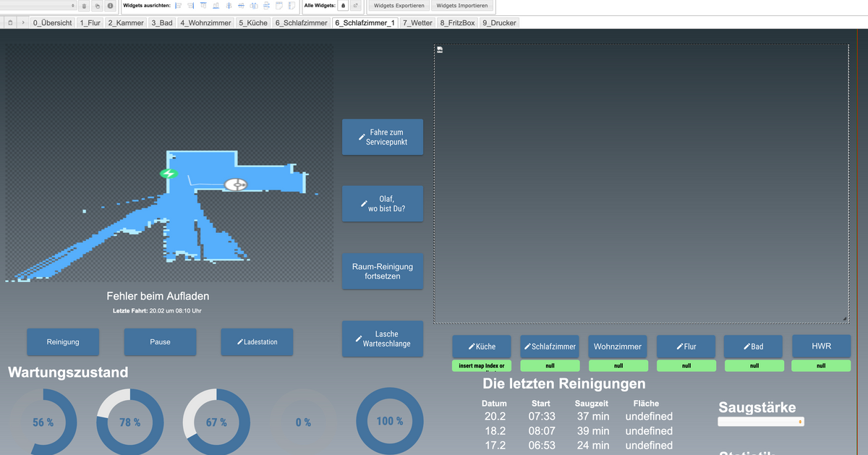Open the Saugstärke dropdown
The width and height of the screenshot is (868, 455).
tap(760, 422)
